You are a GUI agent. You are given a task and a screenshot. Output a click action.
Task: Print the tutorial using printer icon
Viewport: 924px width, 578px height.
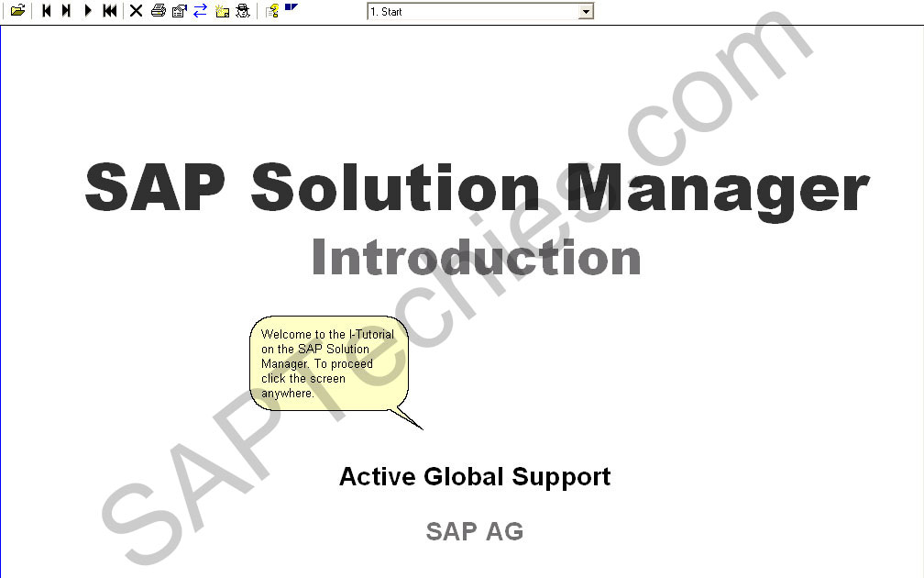click(158, 11)
